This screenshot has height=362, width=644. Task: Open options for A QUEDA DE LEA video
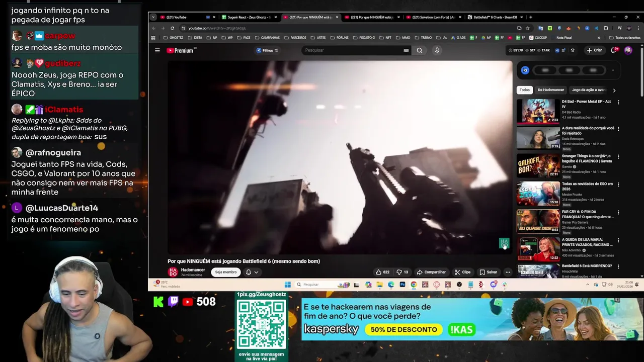[x=618, y=241]
